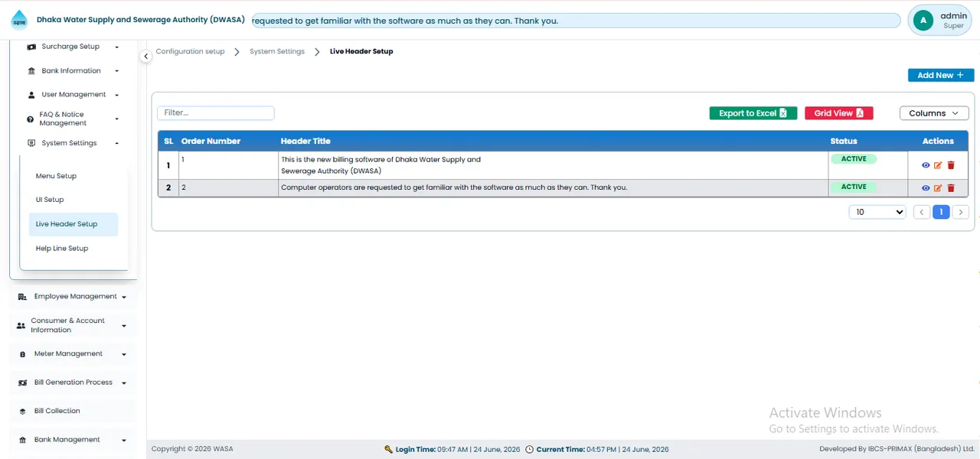The height and width of the screenshot is (459, 980).
Task: Go to previous page of table
Action: (922, 212)
